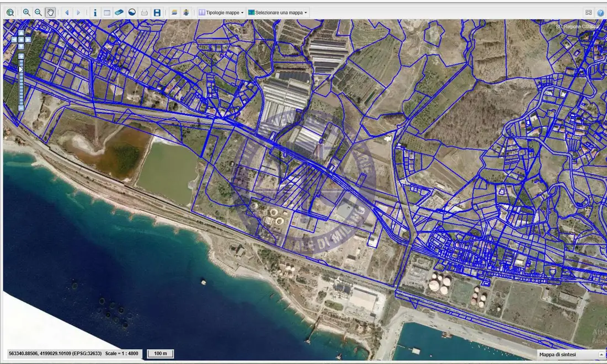Click the minus button on zoom bar
607x364 pixels.
(x=21, y=108)
